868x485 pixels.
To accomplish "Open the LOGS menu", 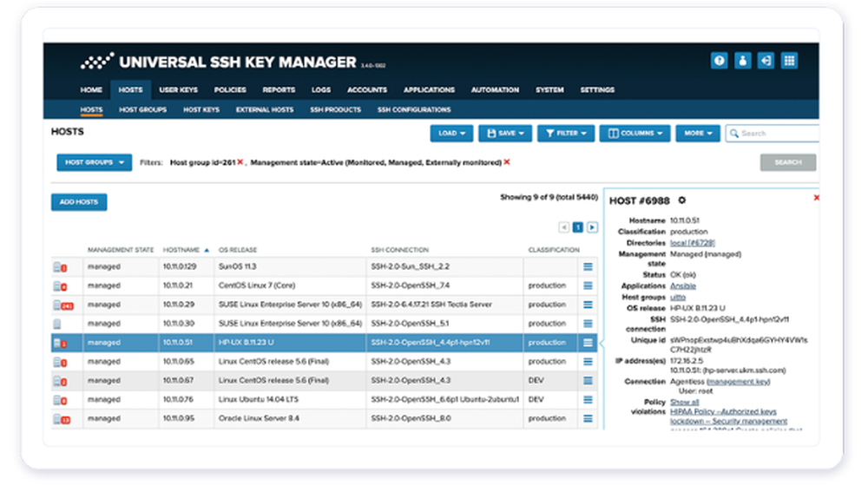I will tap(321, 89).
